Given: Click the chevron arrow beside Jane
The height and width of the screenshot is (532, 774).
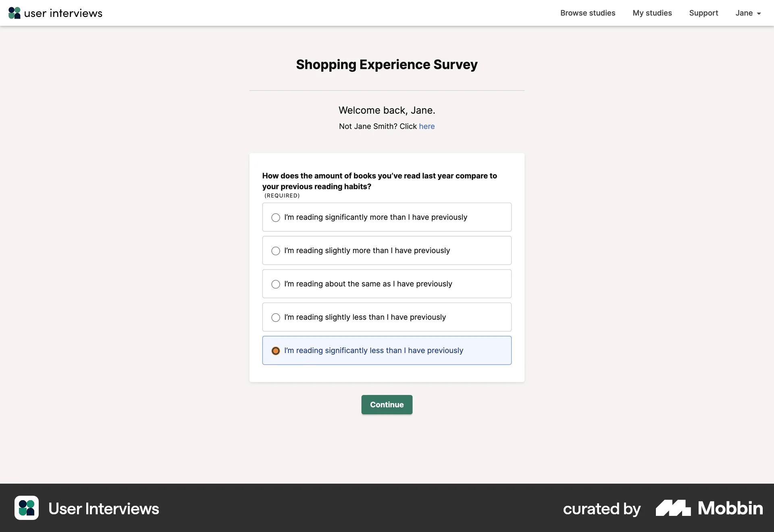Looking at the screenshot, I should (x=758, y=14).
